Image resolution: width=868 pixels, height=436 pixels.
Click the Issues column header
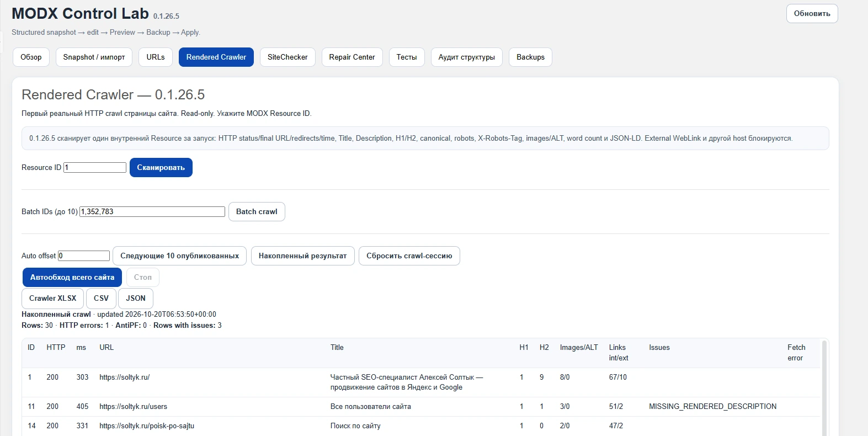pos(659,347)
